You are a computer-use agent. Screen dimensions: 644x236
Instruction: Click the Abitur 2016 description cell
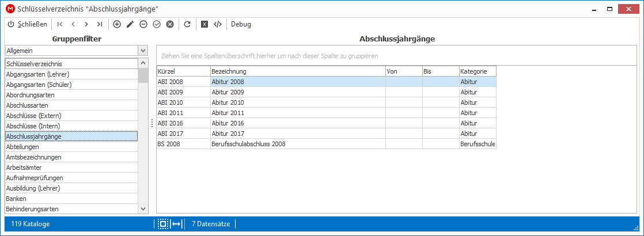[x=298, y=123]
